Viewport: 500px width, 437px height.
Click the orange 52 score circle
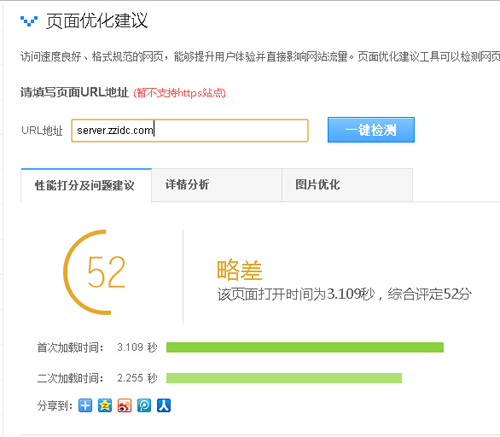click(104, 272)
